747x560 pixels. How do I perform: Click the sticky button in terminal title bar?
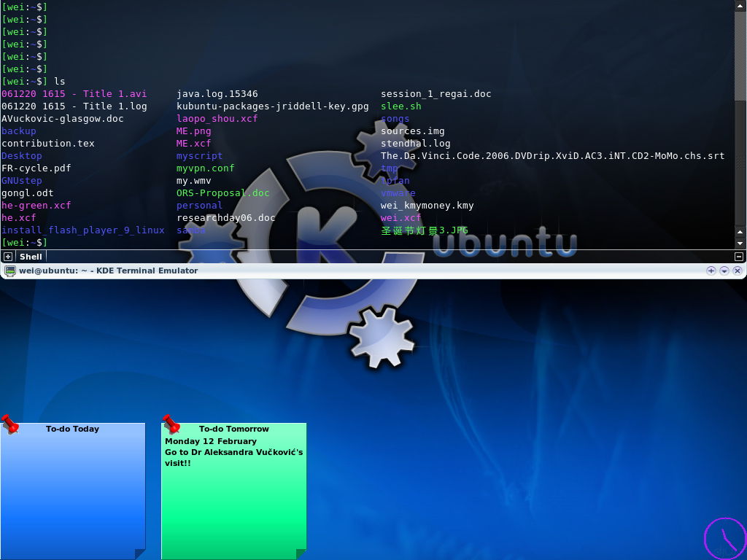pos(711,271)
